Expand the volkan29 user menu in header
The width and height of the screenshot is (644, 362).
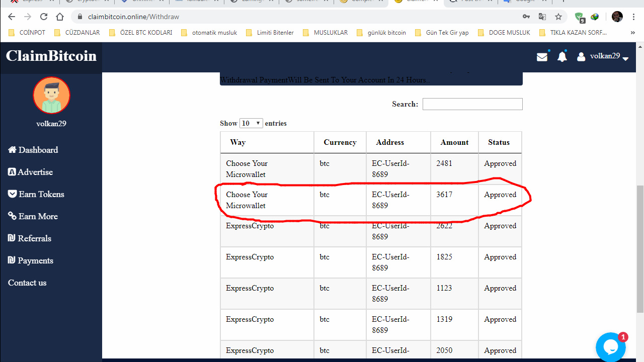coord(603,57)
